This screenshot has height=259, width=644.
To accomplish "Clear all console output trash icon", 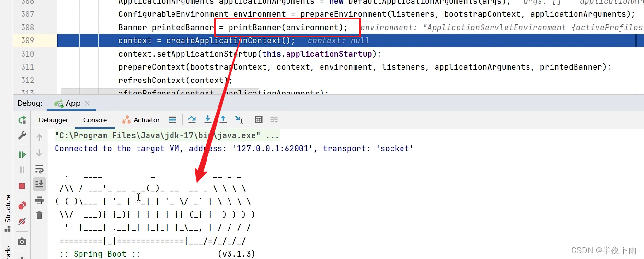I will [x=39, y=215].
